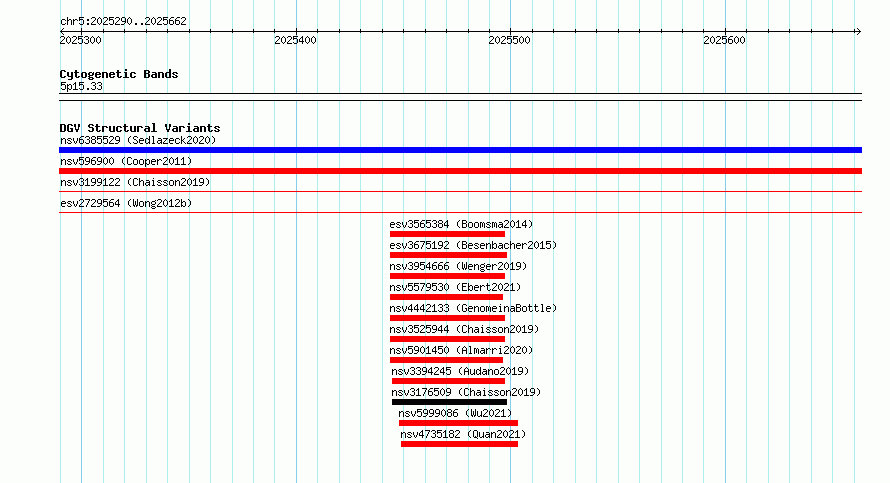Click the DGV Structural Variants track title
890x483 pixels.
140,128
